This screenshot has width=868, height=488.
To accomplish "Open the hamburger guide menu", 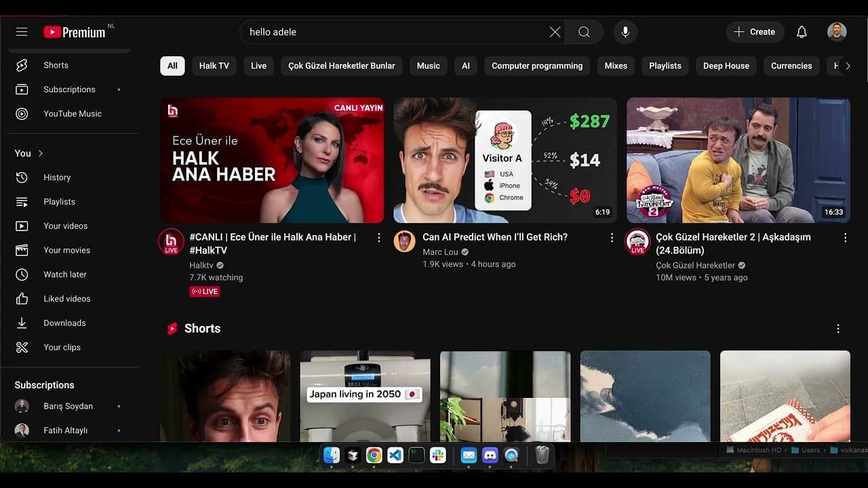I will [22, 32].
